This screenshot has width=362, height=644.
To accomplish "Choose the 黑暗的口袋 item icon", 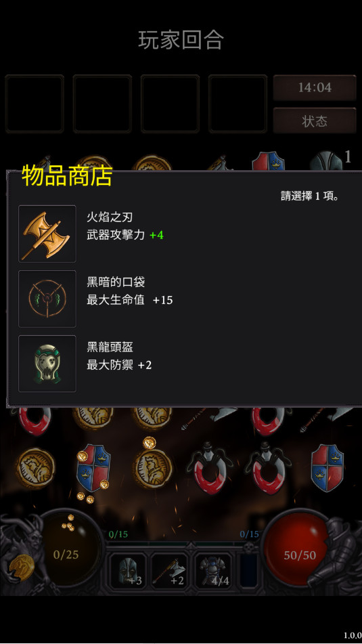I will (47, 299).
